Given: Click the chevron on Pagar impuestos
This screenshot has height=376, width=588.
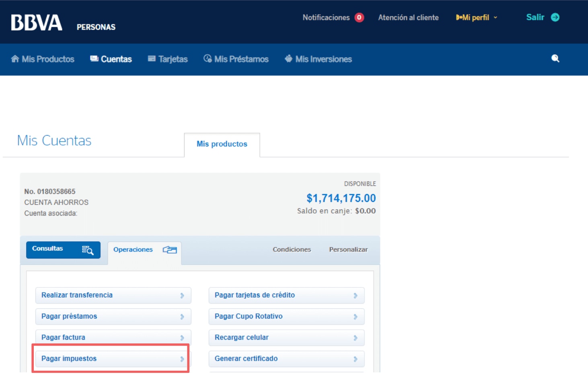Looking at the screenshot, I should (182, 359).
